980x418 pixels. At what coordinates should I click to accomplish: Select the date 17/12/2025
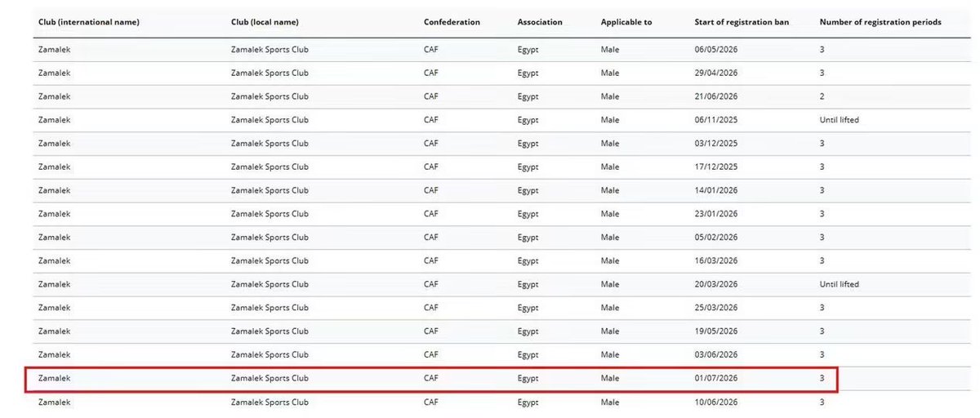[x=716, y=167]
